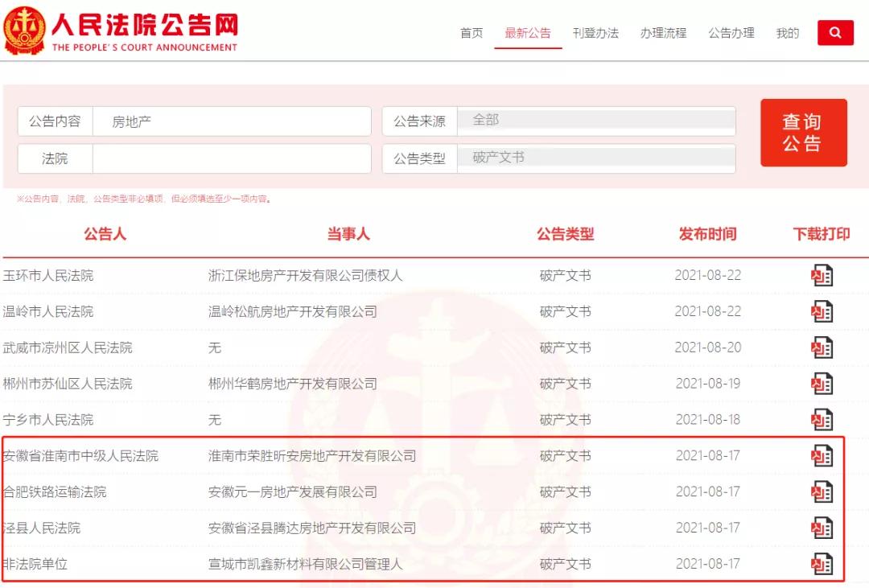Image resolution: width=869 pixels, height=588 pixels.
Task: Download PDF for 宣城市凯鑫新材料 row
Action: pos(822,564)
